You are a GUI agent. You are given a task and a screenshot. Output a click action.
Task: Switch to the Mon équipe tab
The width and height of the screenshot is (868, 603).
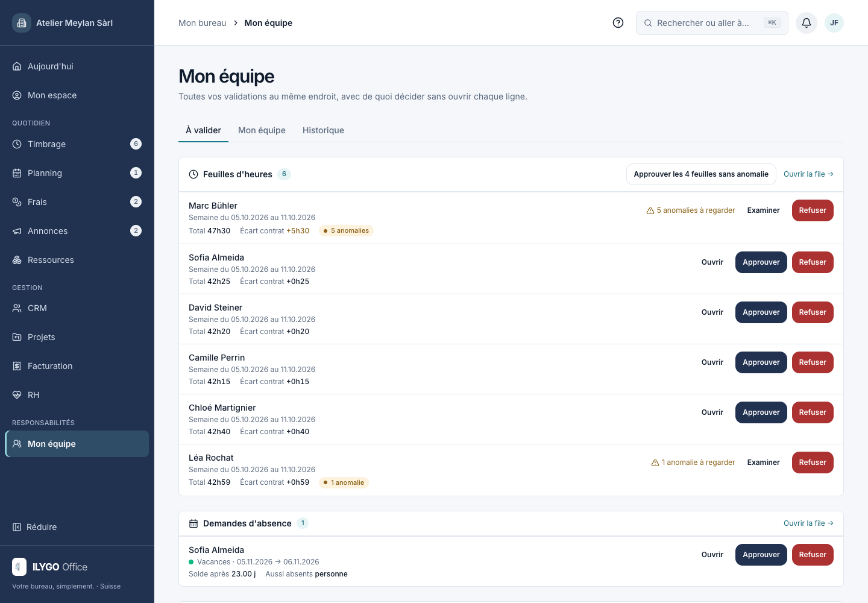point(262,130)
